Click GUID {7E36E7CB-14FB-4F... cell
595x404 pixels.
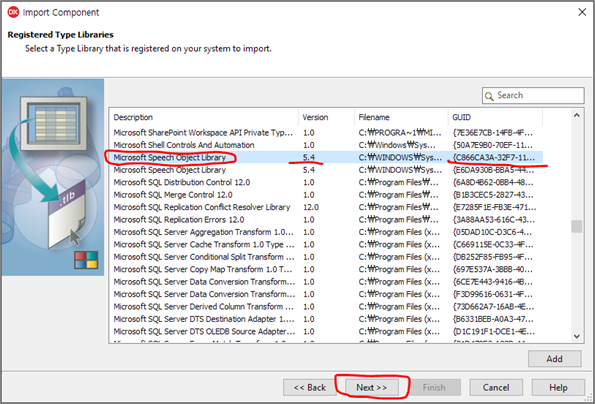coord(493,133)
